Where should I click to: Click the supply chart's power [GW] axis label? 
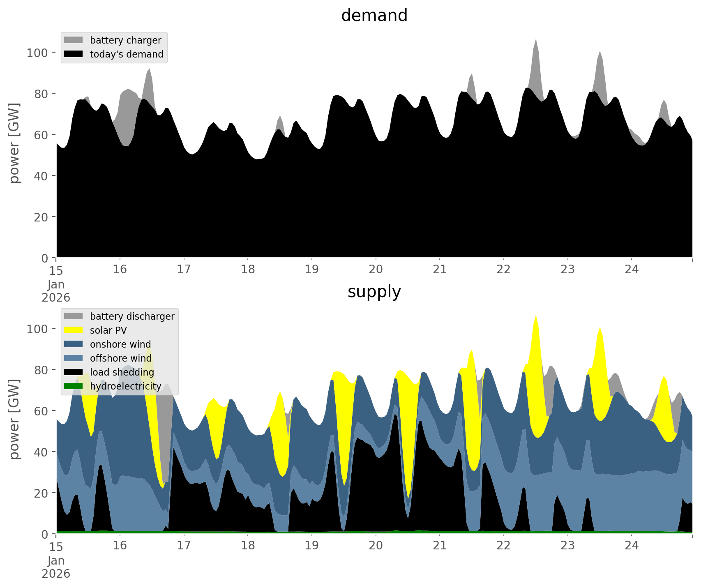[x=14, y=419]
